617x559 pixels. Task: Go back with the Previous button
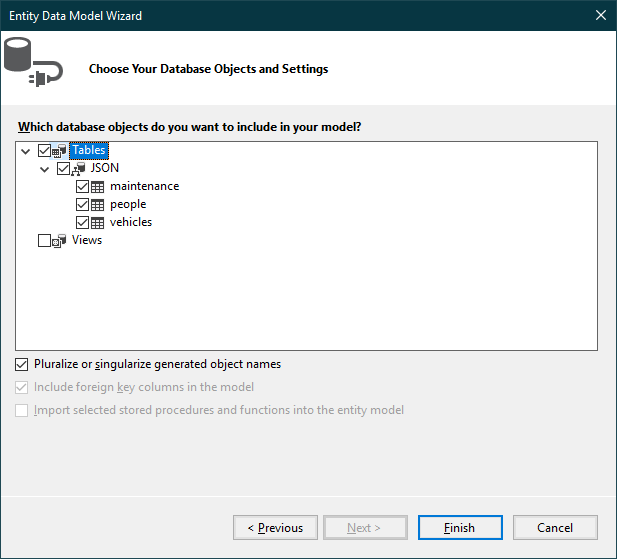[275, 528]
